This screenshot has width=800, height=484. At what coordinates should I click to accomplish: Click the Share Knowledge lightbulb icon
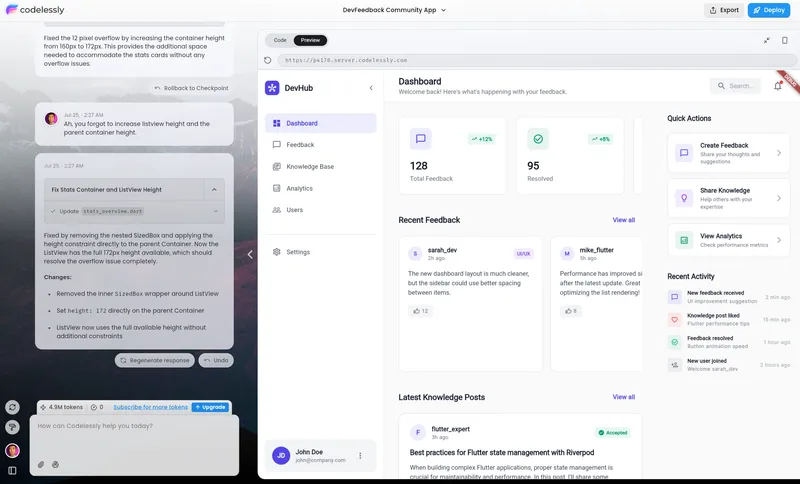(684, 198)
